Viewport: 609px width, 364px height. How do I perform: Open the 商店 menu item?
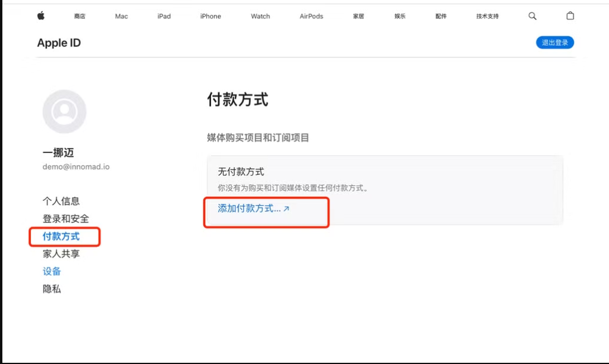[x=80, y=17]
